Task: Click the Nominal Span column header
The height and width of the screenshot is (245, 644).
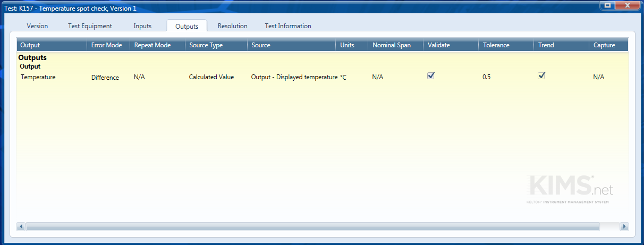Action: tap(396, 45)
